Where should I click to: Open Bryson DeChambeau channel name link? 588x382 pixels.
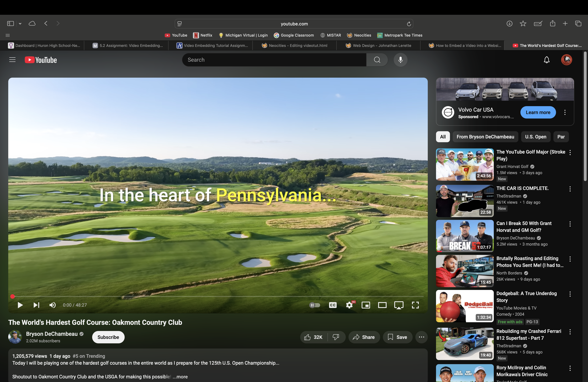pyautogui.click(x=52, y=334)
